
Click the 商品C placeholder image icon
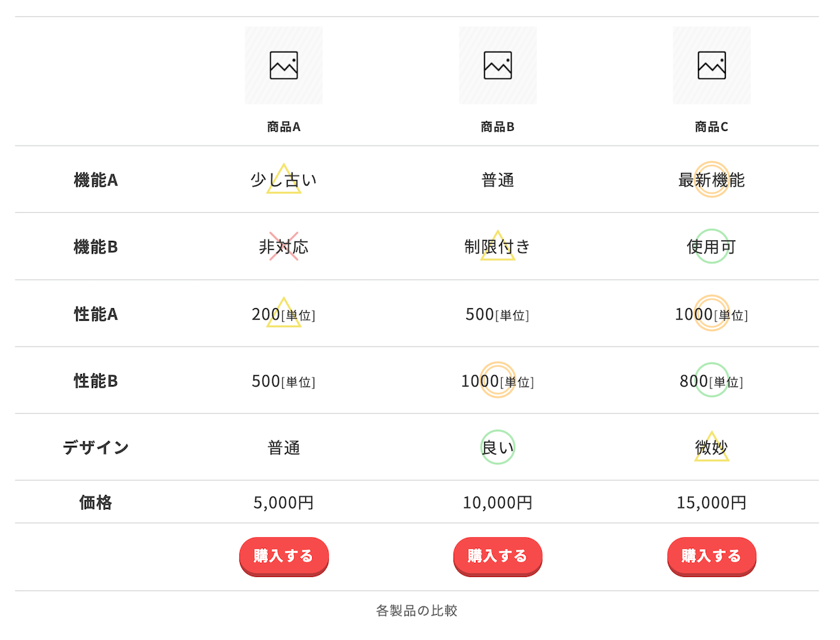click(x=711, y=65)
